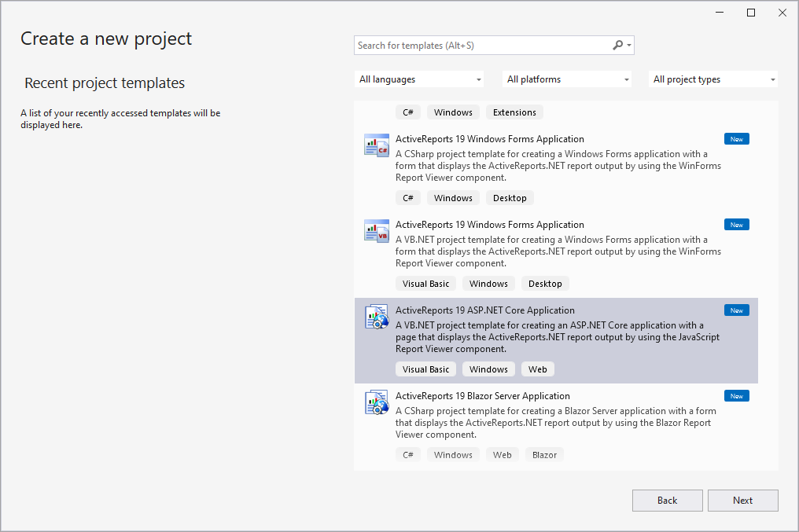Click the ASP.NET Core Application template icon
The width and height of the screenshot is (799, 532).
coord(377,317)
